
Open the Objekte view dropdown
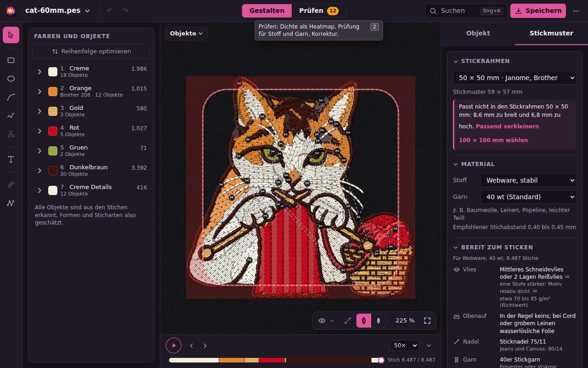pyautogui.click(x=186, y=33)
